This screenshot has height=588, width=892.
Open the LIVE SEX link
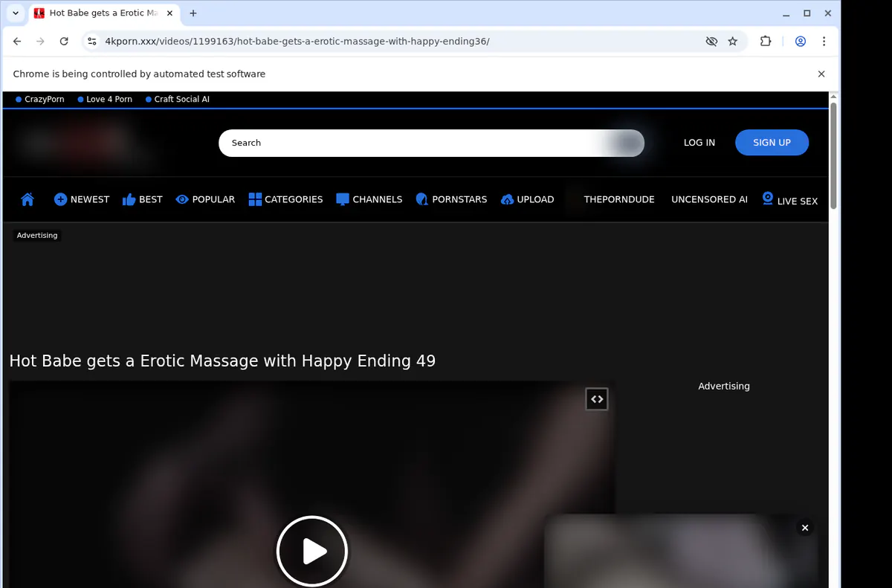click(789, 199)
